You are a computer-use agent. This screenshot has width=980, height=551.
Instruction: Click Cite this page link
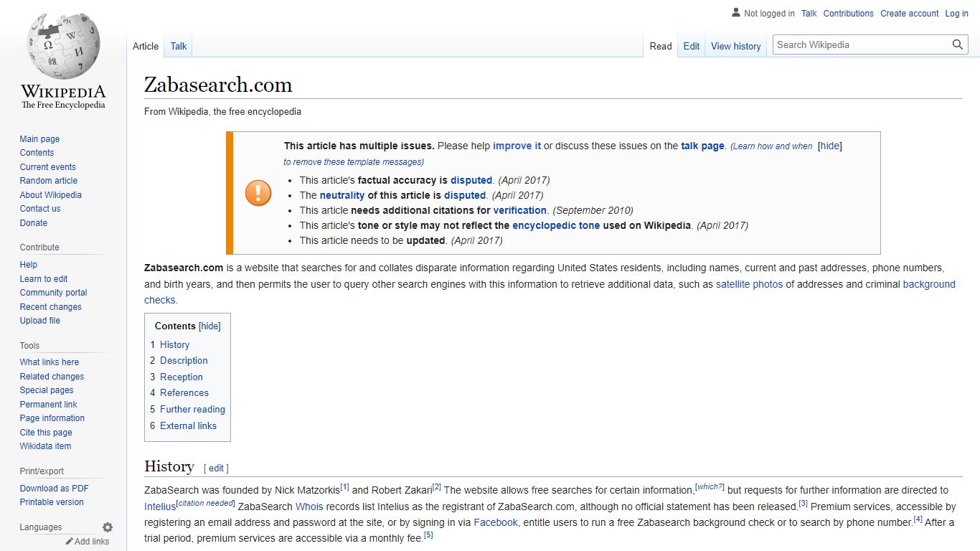pos(46,433)
